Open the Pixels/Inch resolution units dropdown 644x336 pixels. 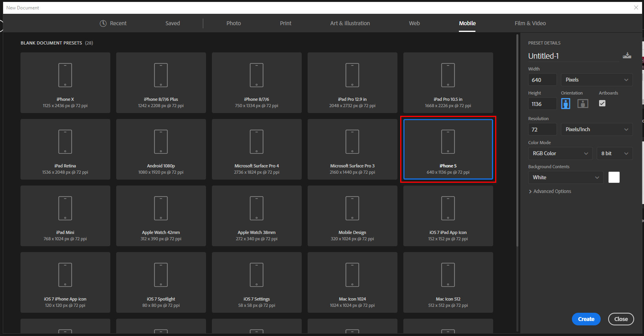point(597,129)
